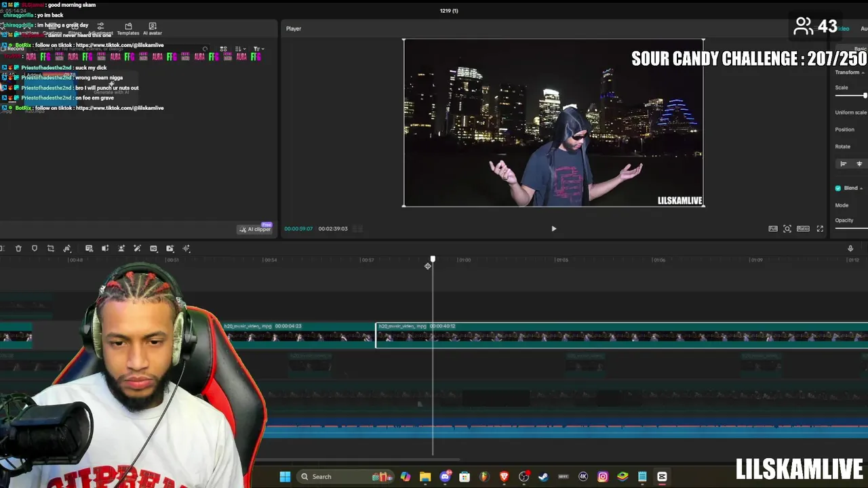The width and height of the screenshot is (868, 488).
Task: Select the crop tool in the timeline toolbar
Action: [50, 249]
